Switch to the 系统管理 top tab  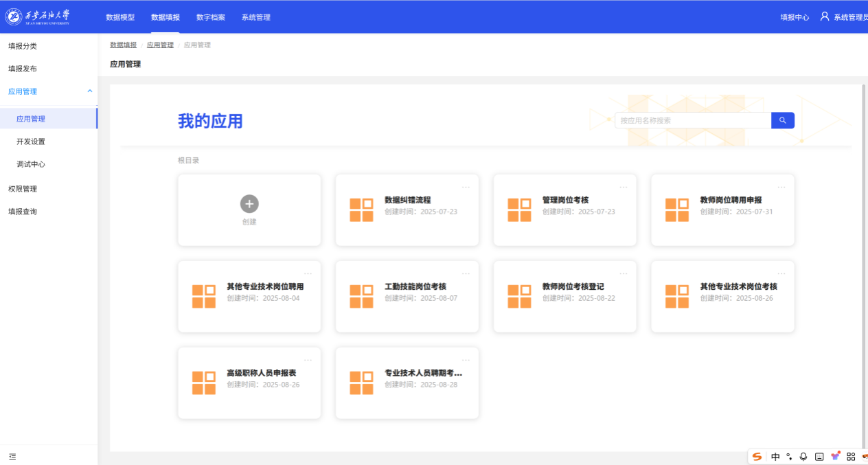click(x=255, y=17)
